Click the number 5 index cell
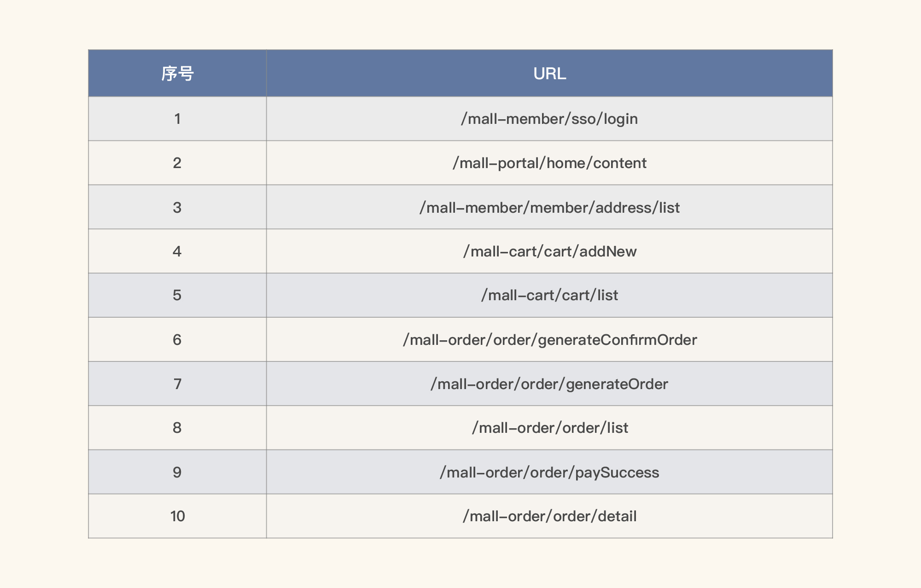Screen dimensions: 921x588 click(x=177, y=296)
